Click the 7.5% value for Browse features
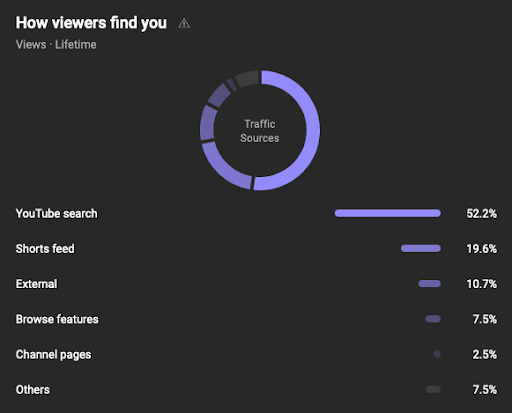This screenshot has width=512, height=413. click(x=485, y=319)
